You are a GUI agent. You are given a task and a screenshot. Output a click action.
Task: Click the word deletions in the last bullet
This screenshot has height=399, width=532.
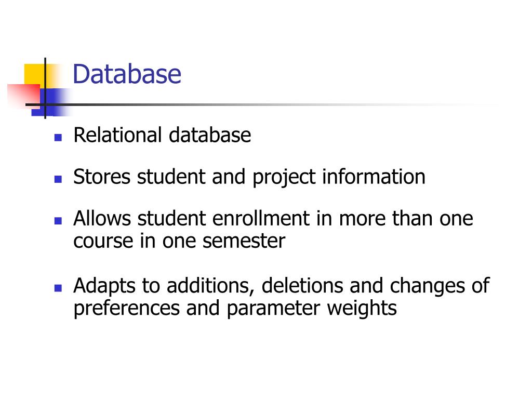302,286
